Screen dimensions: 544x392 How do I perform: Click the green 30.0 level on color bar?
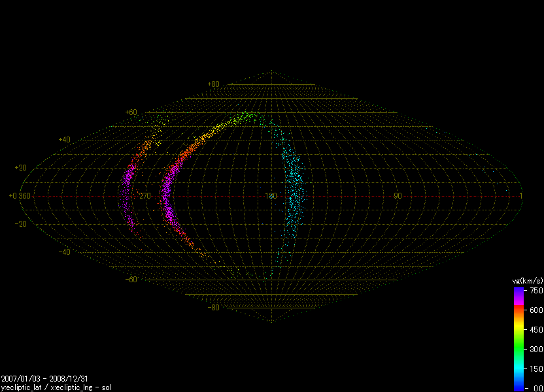point(518,349)
